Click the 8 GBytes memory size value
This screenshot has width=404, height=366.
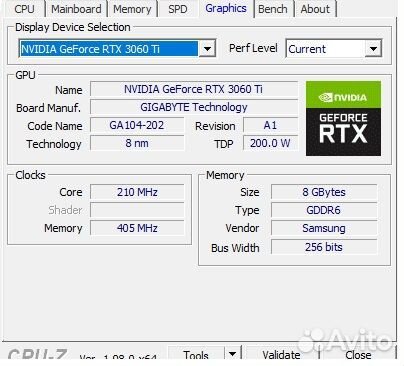[x=324, y=192]
